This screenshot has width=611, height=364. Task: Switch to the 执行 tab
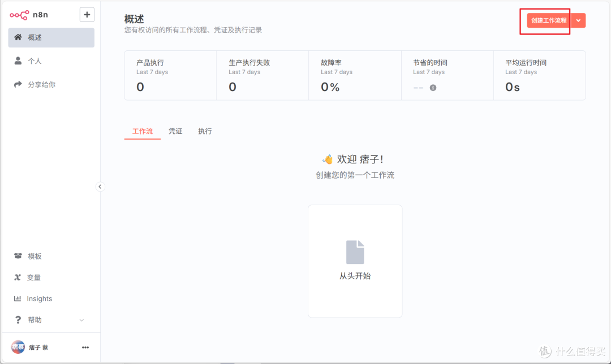click(x=205, y=131)
